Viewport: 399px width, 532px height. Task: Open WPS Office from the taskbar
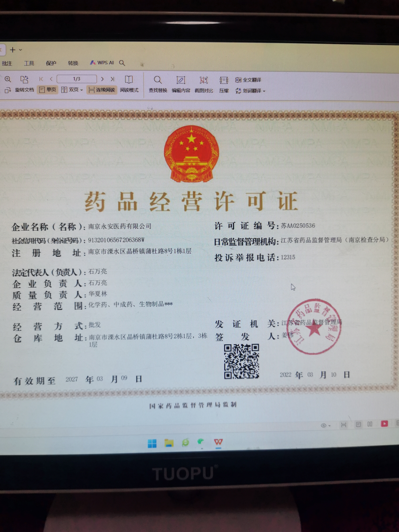(218, 442)
